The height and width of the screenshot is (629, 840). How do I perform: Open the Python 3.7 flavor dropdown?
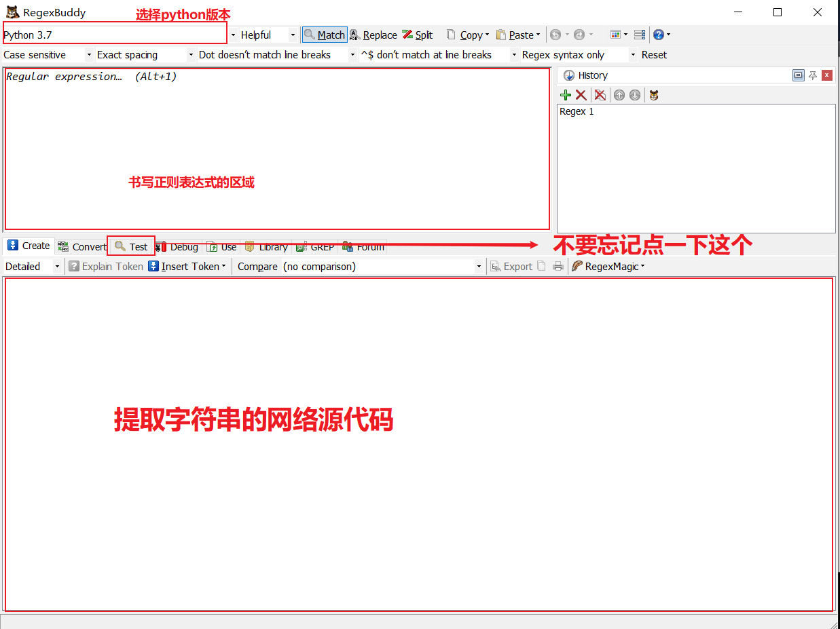pyautogui.click(x=234, y=35)
